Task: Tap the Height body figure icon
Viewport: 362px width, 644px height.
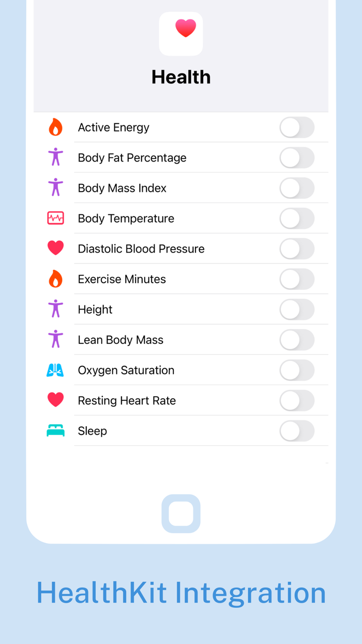Action: tap(55, 309)
